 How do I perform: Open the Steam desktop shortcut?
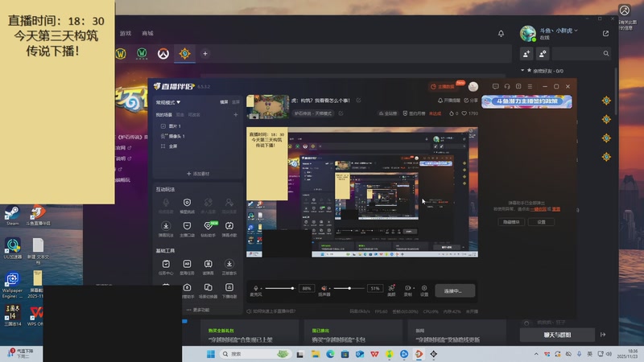tap(12, 216)
